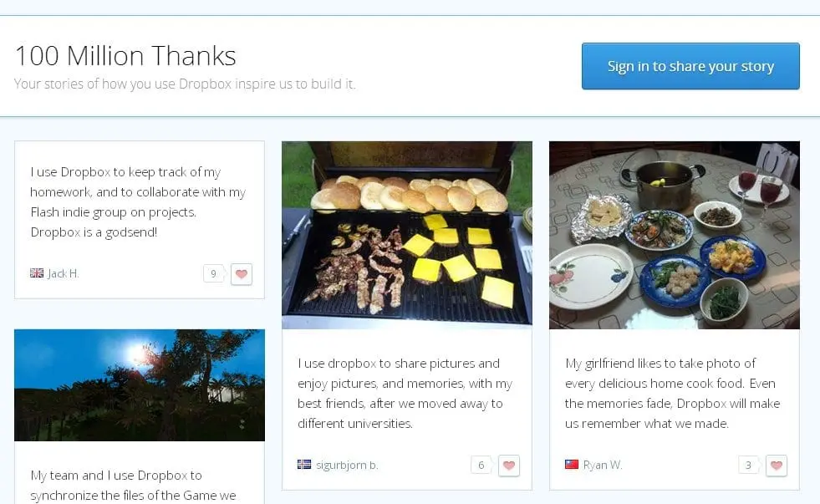
Task: Like Ryan W.'s story with the heart icon
Action: click(776, 466)
